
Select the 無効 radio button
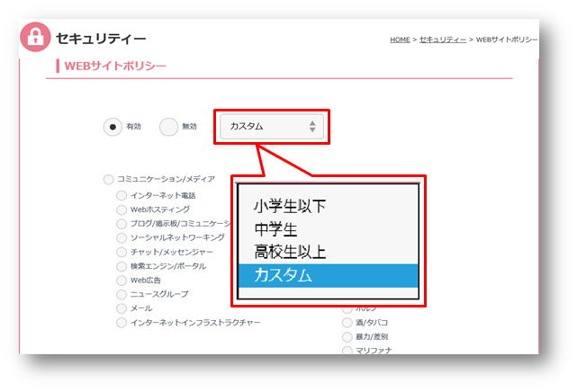point(168,127)
